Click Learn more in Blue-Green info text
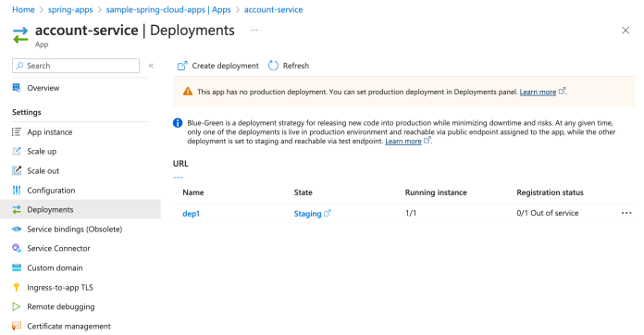Image resolution: width=644 pixels, height=335 pixels. click(403, 142)
